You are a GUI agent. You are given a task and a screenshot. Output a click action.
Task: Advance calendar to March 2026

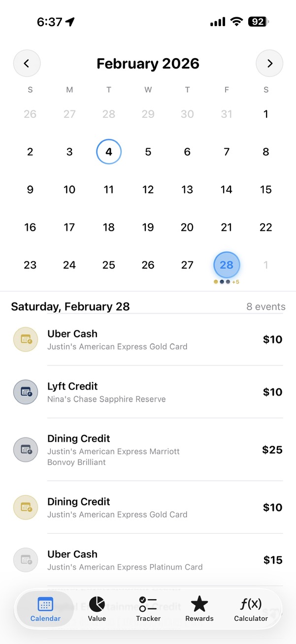coord(269,63)
